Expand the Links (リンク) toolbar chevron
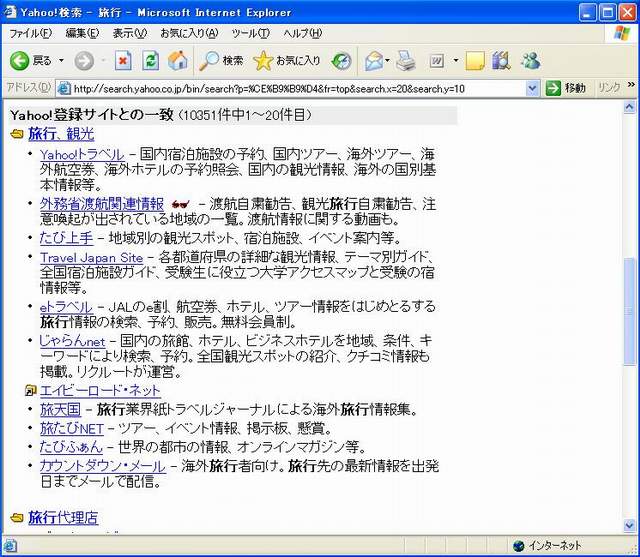The image size is (640, 557). tap(631, 85)
